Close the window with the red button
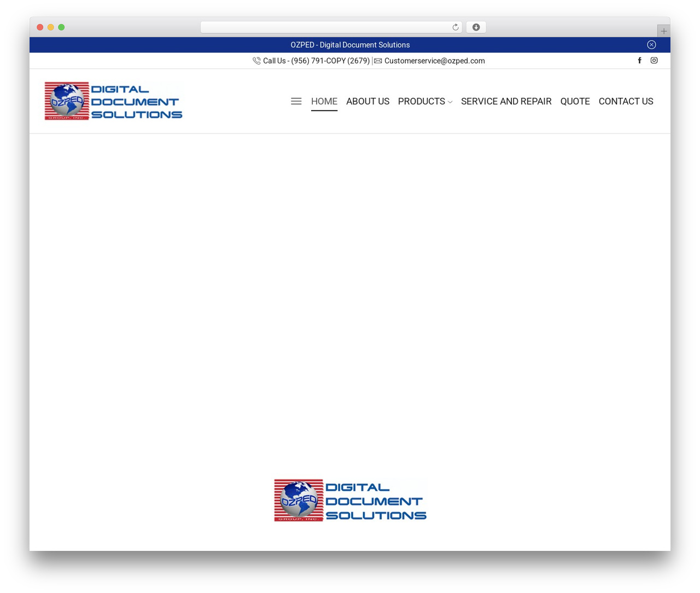This screenshot has height=593, width=700. (x=40, y=27)
